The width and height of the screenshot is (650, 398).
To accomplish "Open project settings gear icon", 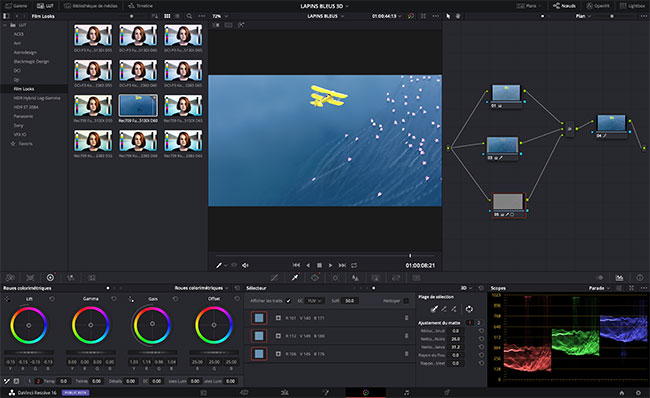I will (x=638, y=392).
